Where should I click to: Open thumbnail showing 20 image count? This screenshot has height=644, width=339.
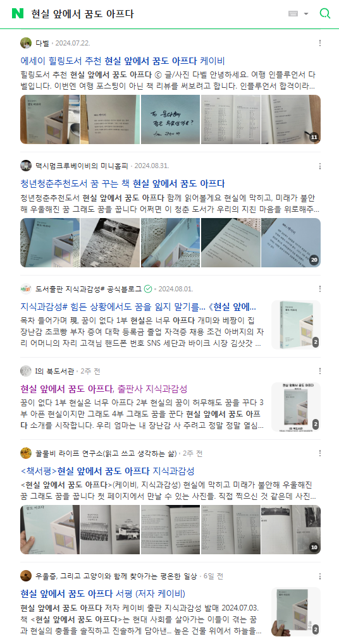[291, 243]
